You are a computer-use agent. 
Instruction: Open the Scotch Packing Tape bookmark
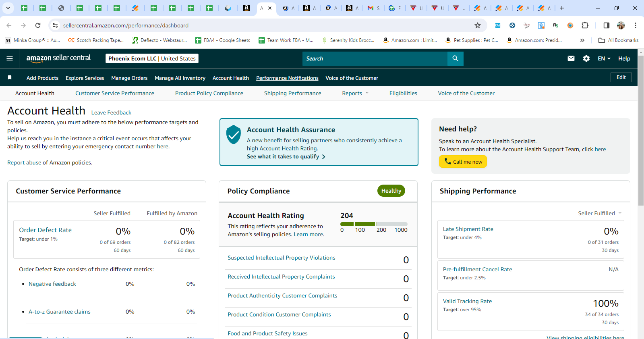point(96,40)
